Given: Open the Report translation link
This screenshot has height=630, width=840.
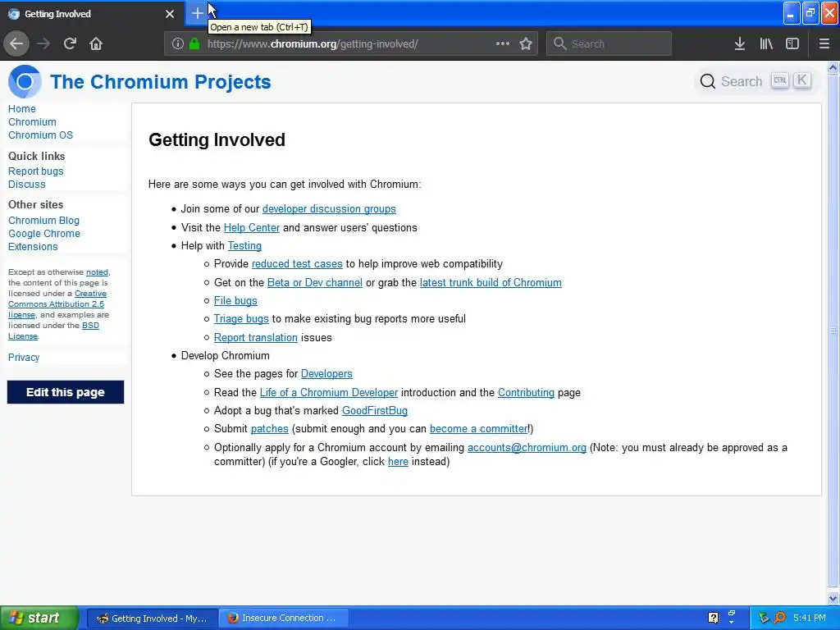Looking at the screenshot, I should click(x=256, y=337).
